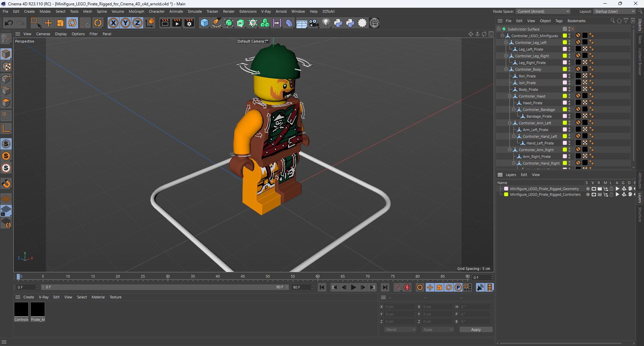The height and width of the screenshot is (346, 644).
Task: Open the Character menu
Action: click(157, 11)
